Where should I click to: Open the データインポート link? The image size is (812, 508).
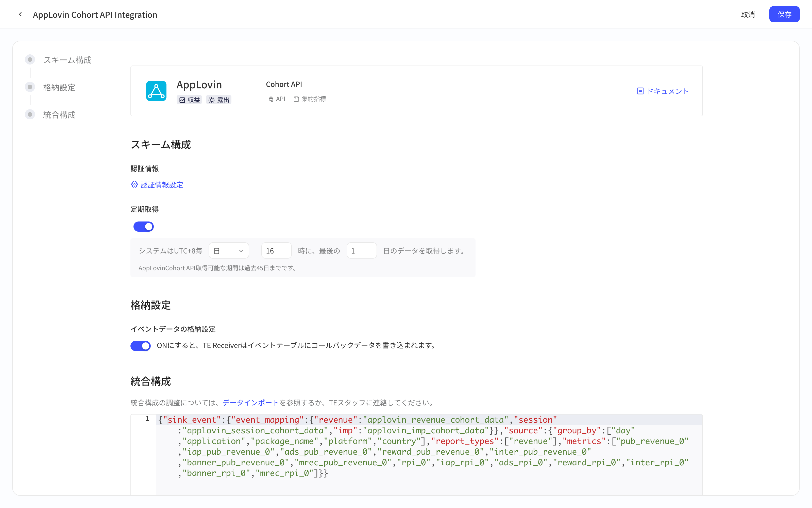coord(251,403)
